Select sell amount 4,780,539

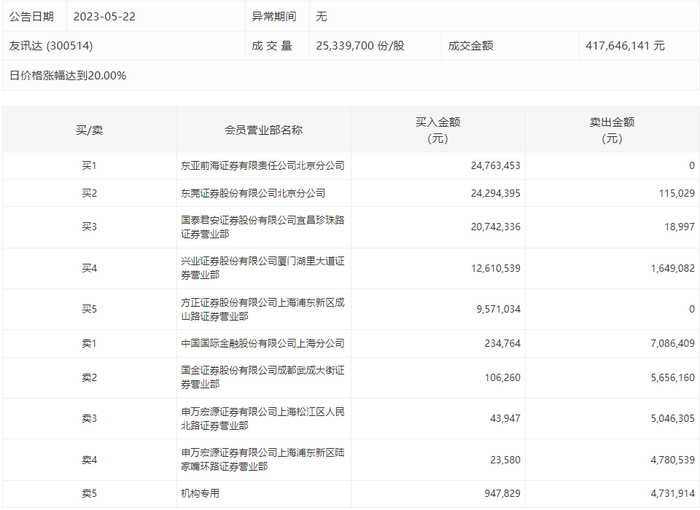click(673, 460)
